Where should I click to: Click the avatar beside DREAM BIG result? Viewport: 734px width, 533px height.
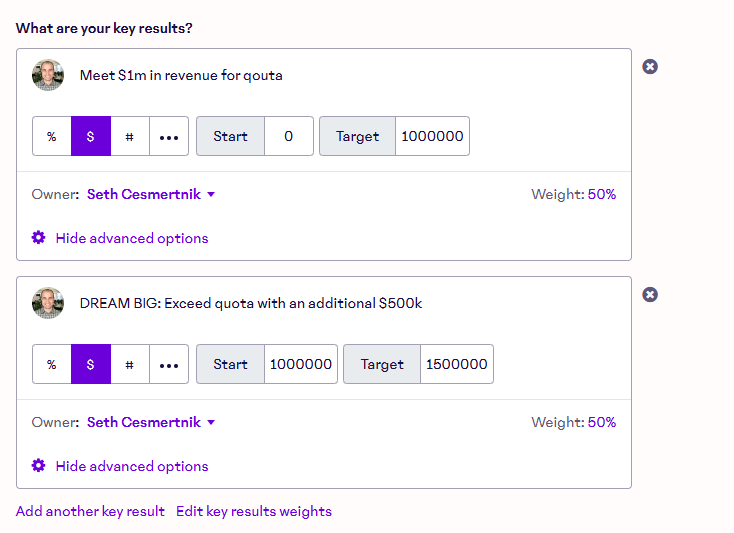48,304
